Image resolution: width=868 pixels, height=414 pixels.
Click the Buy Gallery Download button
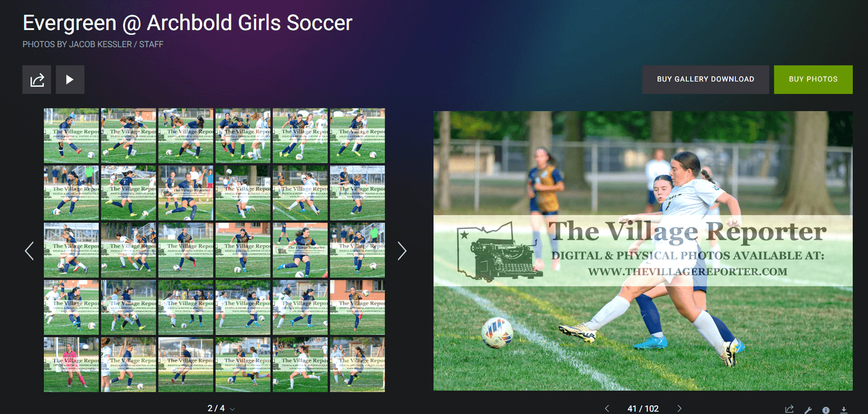point(705,79)
